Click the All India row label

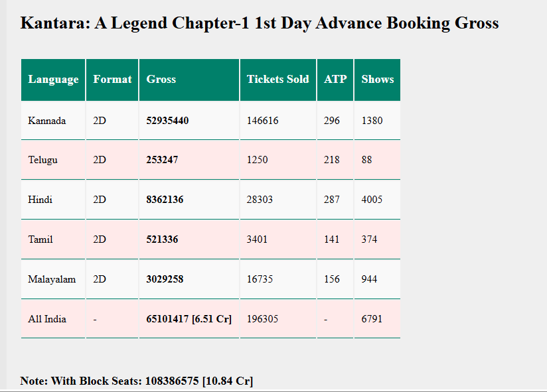pos(47,319)
